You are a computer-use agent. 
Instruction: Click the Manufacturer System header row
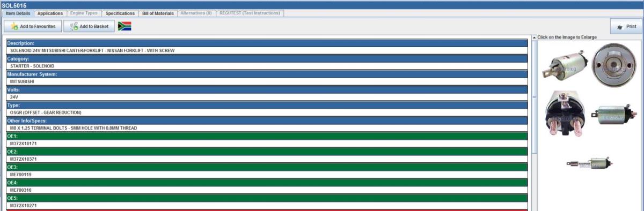[x=267, y=74]
